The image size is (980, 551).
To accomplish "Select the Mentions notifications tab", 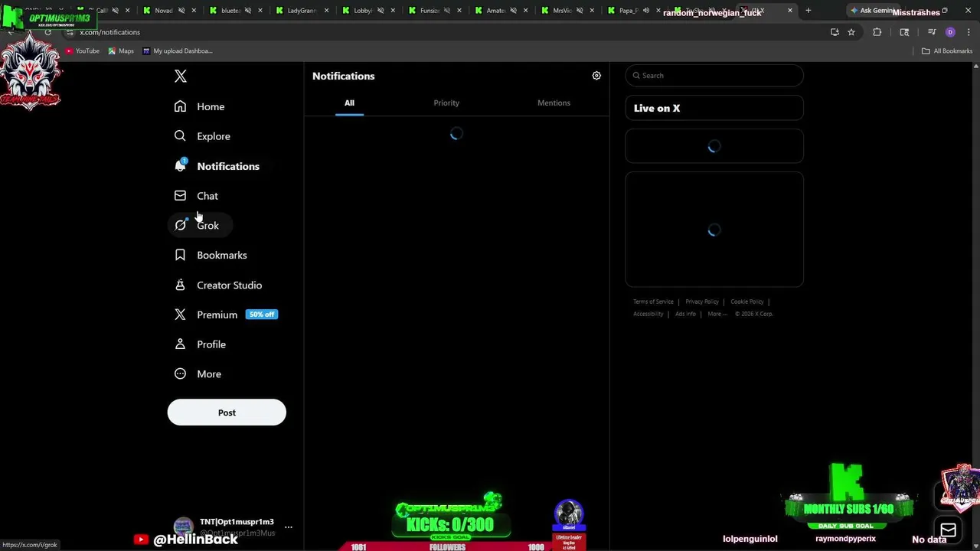I will tap(554, 103).
